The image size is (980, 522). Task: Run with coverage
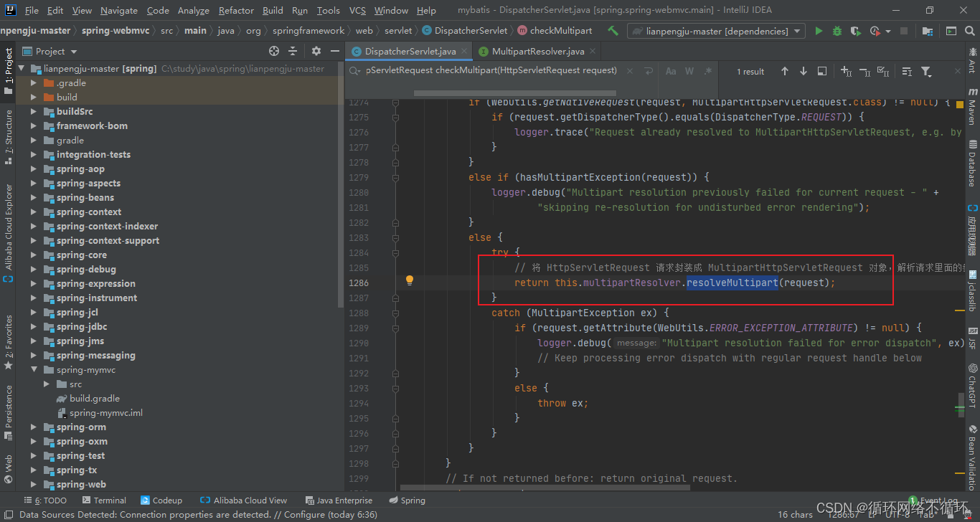pos(854,31)
